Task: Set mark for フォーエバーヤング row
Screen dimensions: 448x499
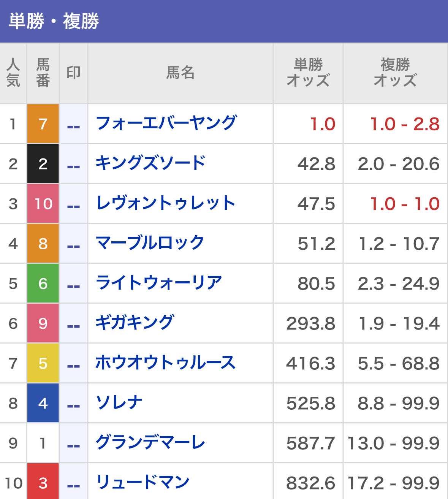Action: (x=73, y=124)
